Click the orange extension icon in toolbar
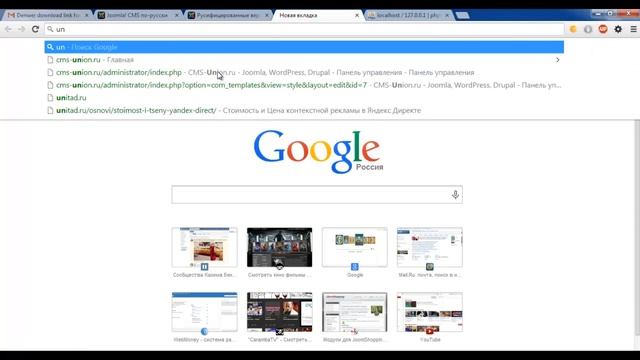 573,29
